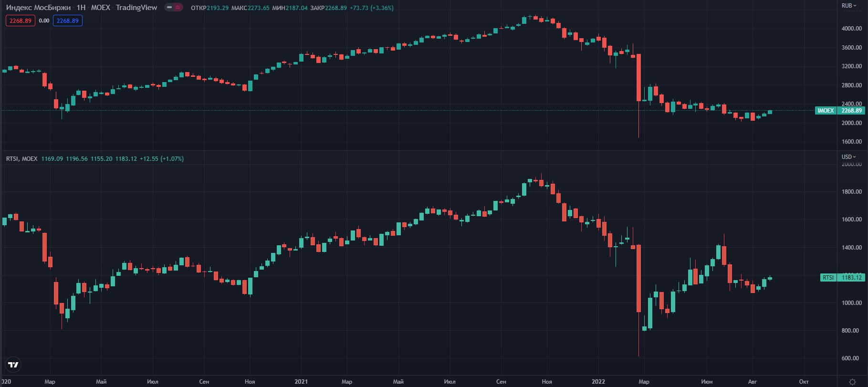Viewport: 868px width, 387px height.
Task: Click the RTSI, MOEX pane title
Action: (21, 159)
